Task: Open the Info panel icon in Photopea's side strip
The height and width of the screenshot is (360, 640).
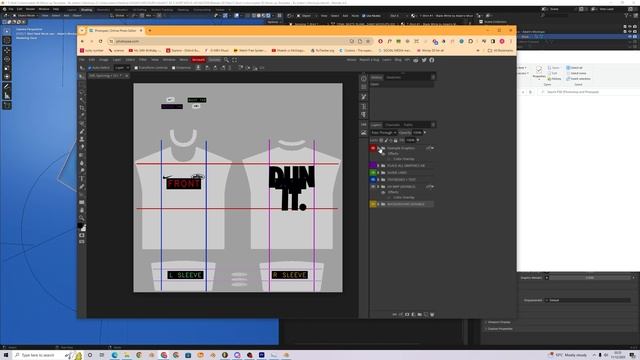Action: [x=364, y=78]
